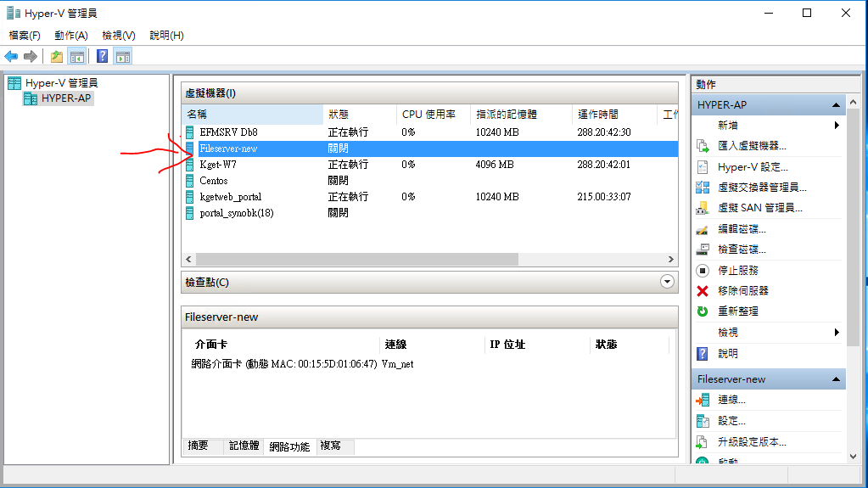Image resolution: width=868 pixels, height=488 pixels.
Task: Click the 停止服務 stop icon
Action: tap(703, 271)
